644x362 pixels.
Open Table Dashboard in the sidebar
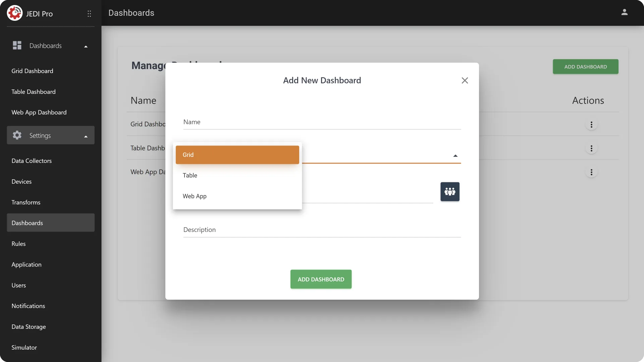click(51, 92)
